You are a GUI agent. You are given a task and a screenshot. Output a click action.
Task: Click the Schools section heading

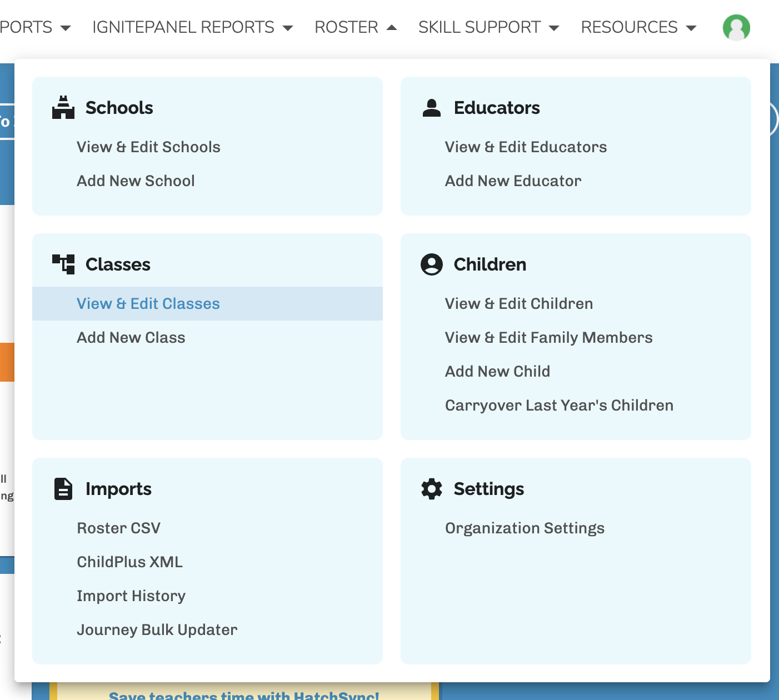point(119,108)
